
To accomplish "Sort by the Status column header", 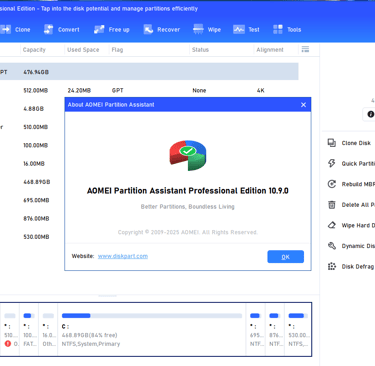I will click(x=200, y=50).
